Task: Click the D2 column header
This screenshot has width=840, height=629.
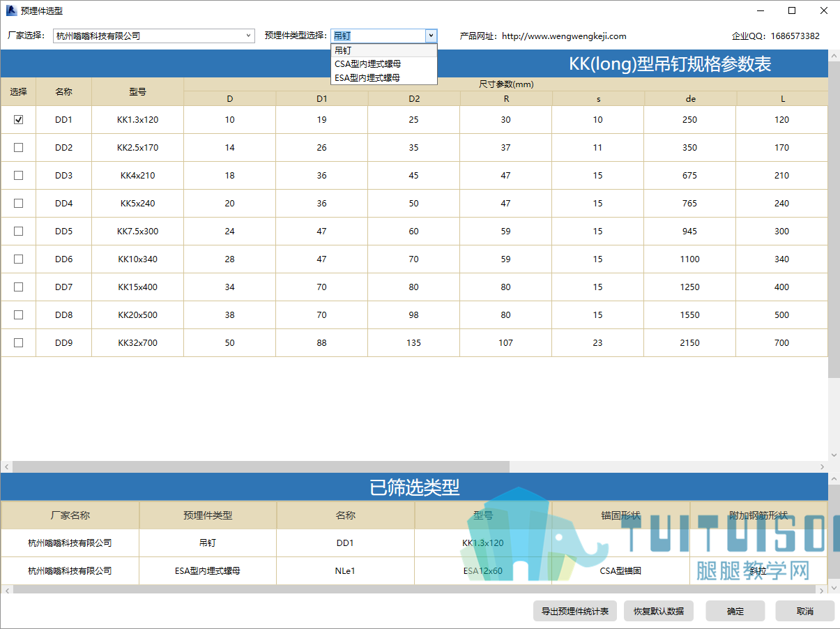Action: point(413,98)
